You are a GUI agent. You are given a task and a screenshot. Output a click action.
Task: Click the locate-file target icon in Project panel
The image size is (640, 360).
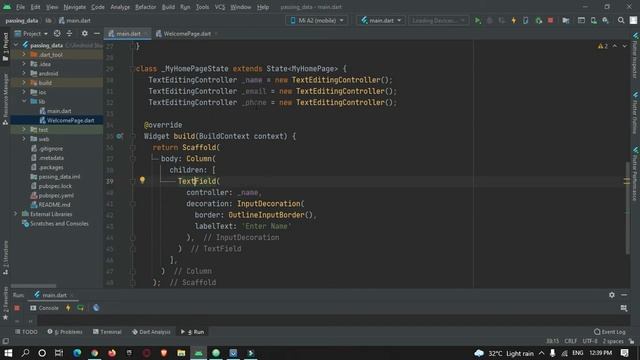point(57,33)
